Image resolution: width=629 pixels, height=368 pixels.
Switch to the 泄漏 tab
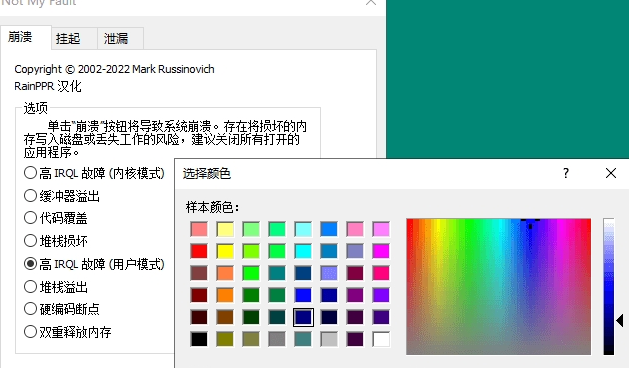pos(120,39)
